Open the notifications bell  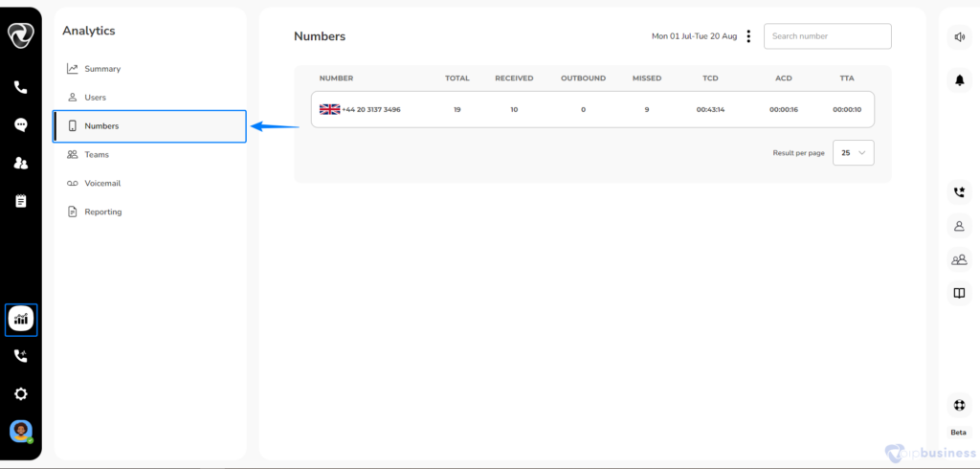(x=959, y=80)
